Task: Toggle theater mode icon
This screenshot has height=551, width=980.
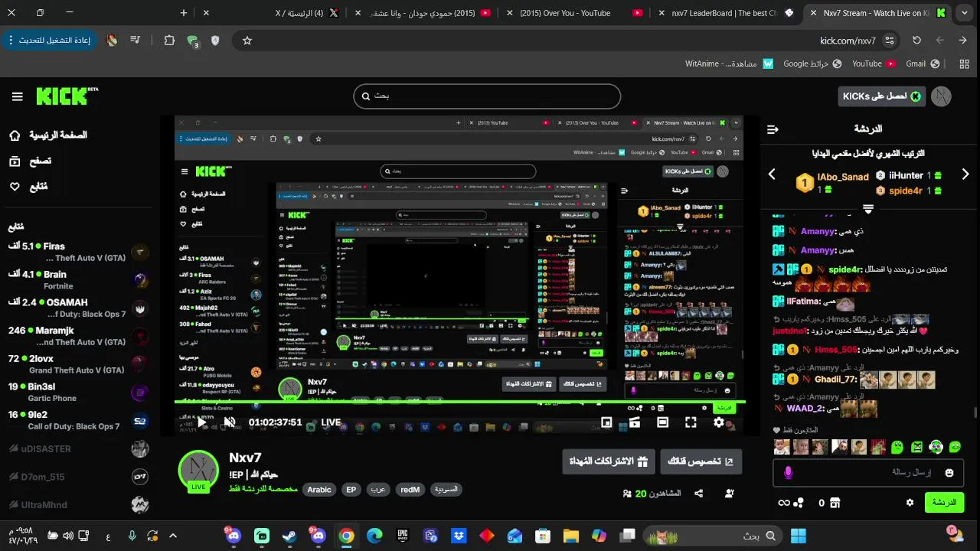Action: (663, 422)
